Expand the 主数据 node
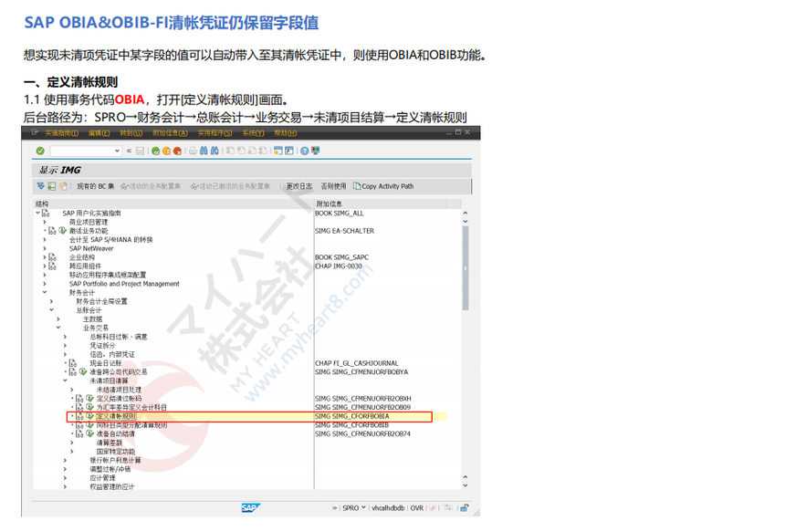 (58, 318)
